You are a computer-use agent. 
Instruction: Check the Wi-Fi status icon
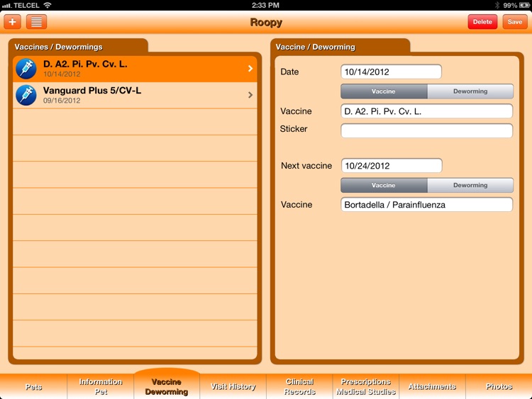click(48, 5)
